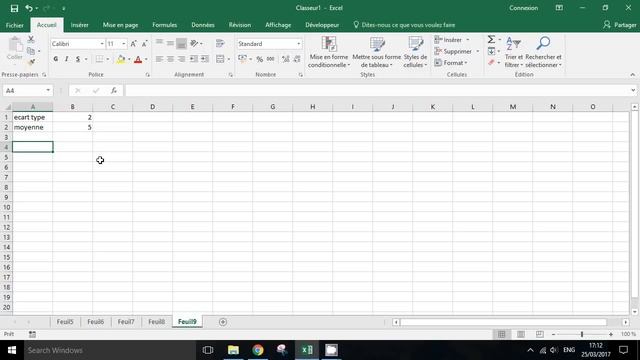Click the decrease indent icon
Screen dimensions: 640x360
pos(193,59)
